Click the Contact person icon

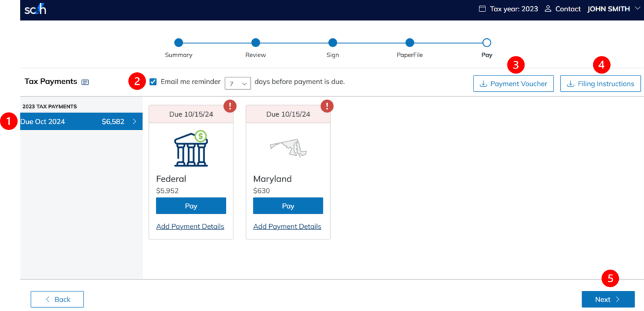click(548, 9)
